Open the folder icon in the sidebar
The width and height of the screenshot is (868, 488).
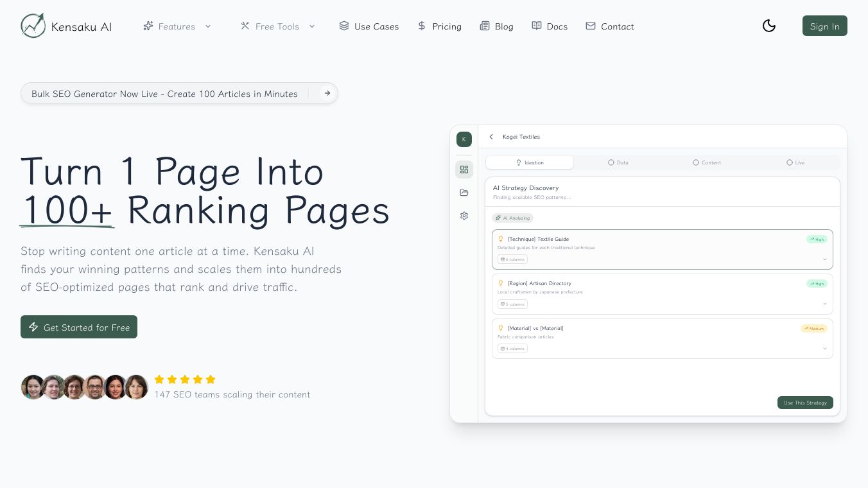(464, 193)
